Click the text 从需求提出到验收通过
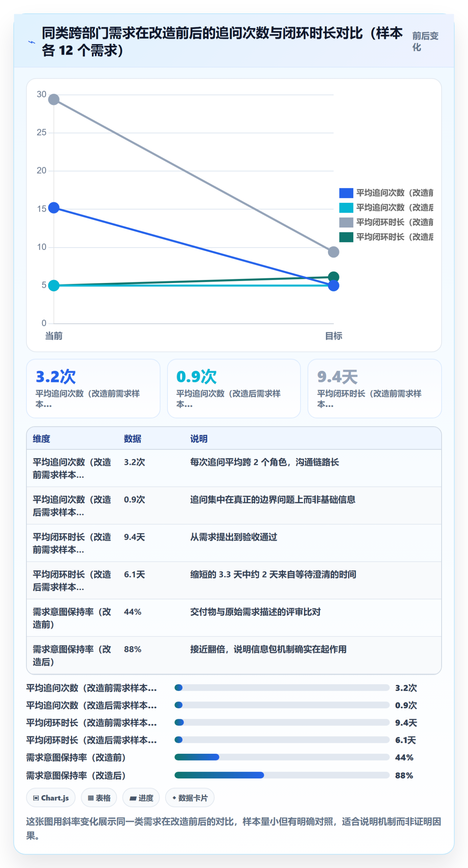The height and width of the screenshot is (868, 468). 234,537
